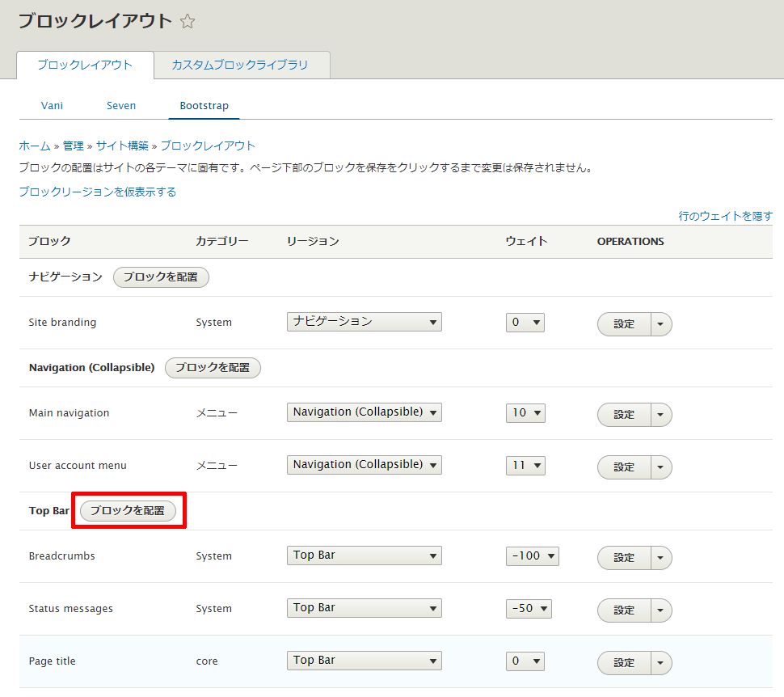Expand operations arrow for Page title
This screenshot has height=697, width=784.
tap(661, 663)
